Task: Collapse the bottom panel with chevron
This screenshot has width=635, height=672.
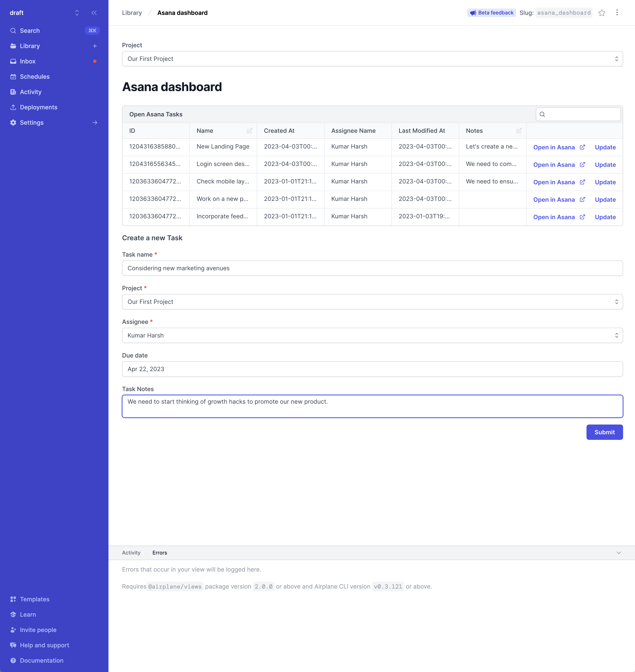Action: pyautogui.click(x=619, y=553)
